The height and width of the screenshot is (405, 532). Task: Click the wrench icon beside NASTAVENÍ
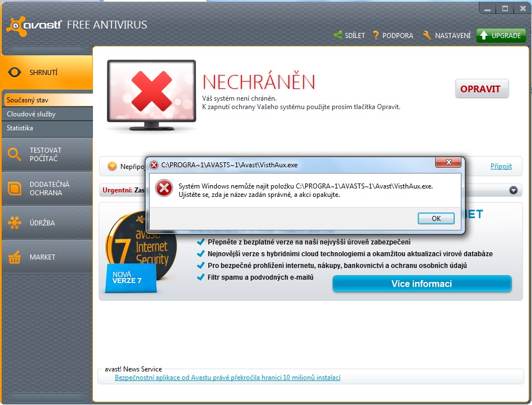[427, 35]
